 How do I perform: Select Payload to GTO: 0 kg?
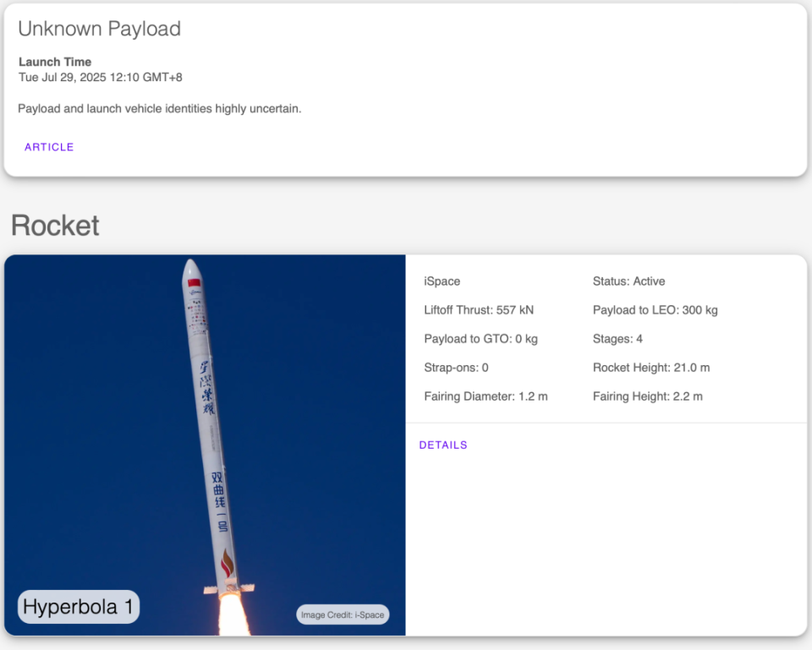point(481,339)
